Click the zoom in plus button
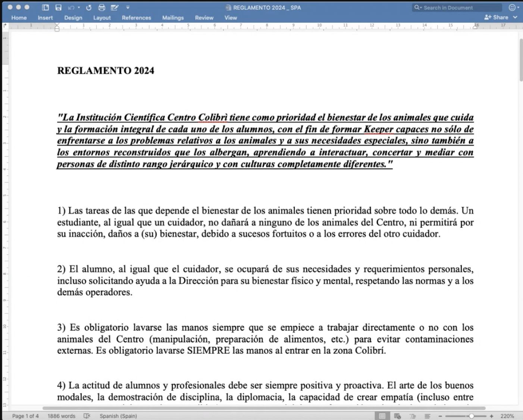Image resolution: width=523 pixels, height=420 pixels. (x=492, y=416)
